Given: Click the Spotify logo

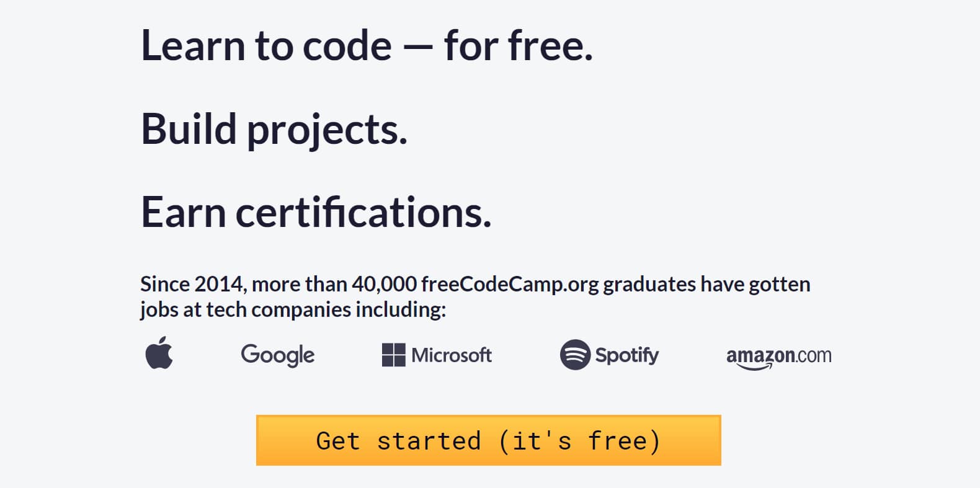Looking at the screenshot, I should click(610, 355).
